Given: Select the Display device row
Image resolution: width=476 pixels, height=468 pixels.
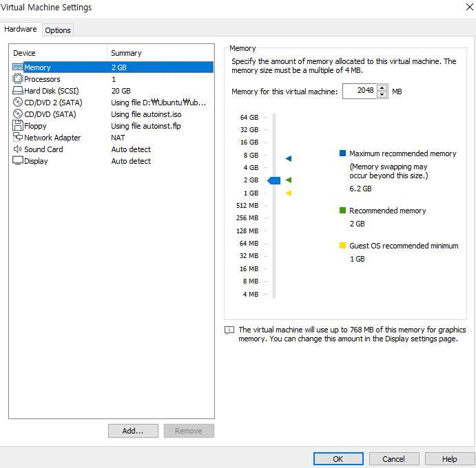Looking at the screenshot, I should (112, 161).
